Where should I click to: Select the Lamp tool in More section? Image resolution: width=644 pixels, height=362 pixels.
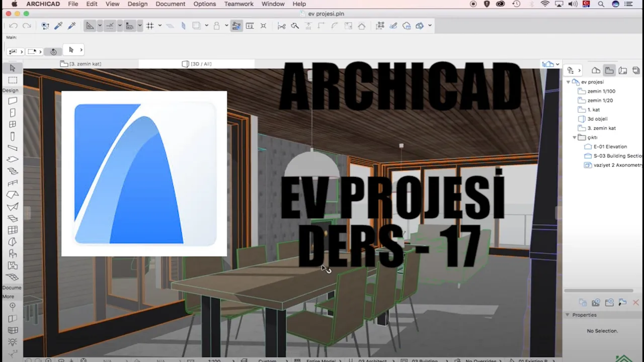click(13, 342)
